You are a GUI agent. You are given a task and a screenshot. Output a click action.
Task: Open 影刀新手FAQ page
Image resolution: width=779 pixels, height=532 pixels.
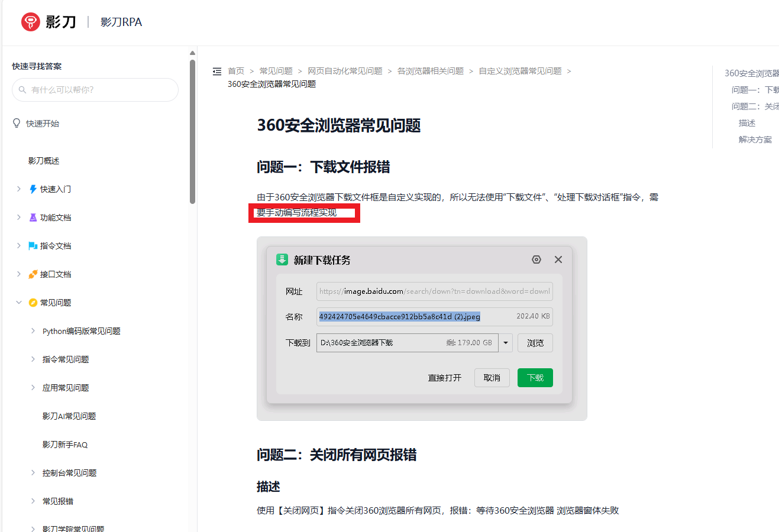65,445
